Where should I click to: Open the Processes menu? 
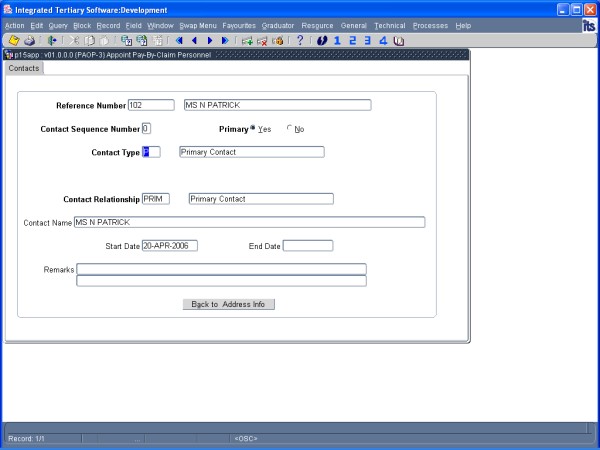(x=430, y=26)
